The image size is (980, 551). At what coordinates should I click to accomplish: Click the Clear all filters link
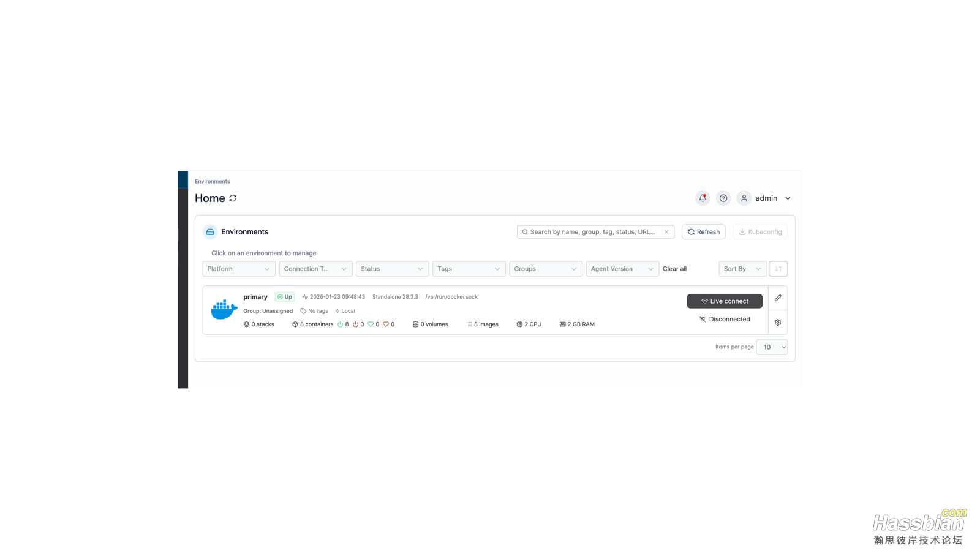tap(674, 269)
